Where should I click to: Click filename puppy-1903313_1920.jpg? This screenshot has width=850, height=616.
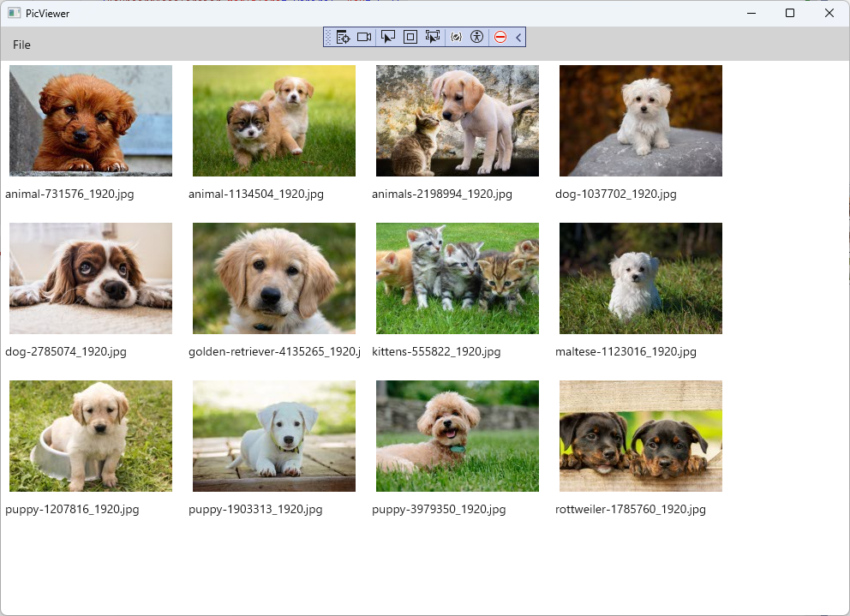tap(255, 510)
